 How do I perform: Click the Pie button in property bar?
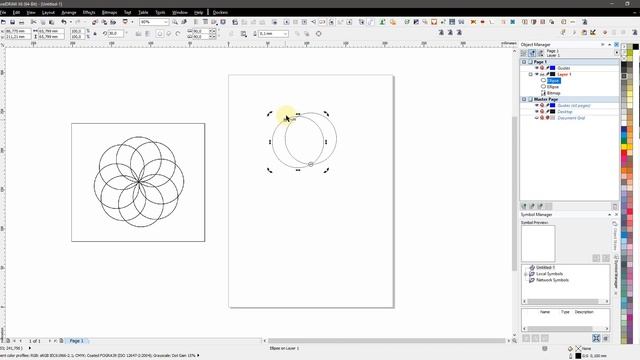tap(169, 34)
